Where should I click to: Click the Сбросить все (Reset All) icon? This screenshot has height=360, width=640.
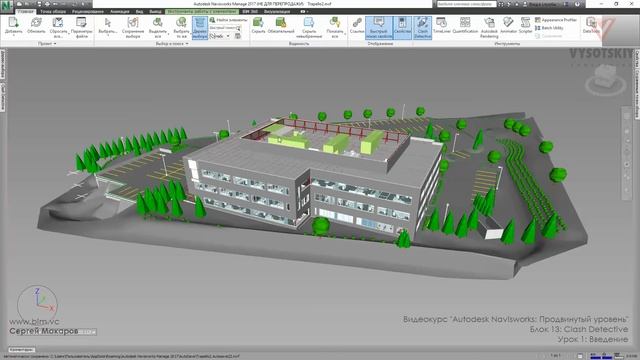tap(58, 22)
